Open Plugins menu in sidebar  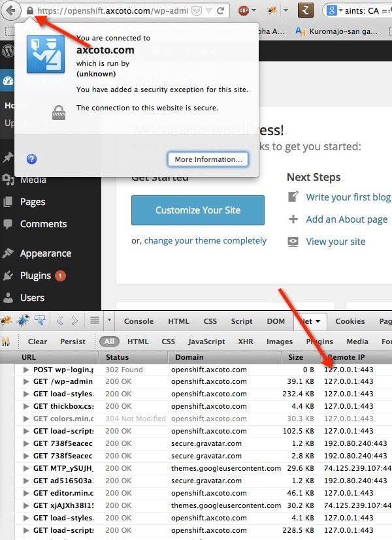click(35, 276)
